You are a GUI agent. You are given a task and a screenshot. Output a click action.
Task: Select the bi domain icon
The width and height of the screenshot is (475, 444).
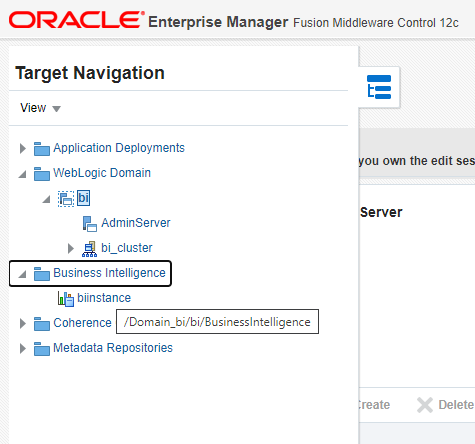[66, 199]
